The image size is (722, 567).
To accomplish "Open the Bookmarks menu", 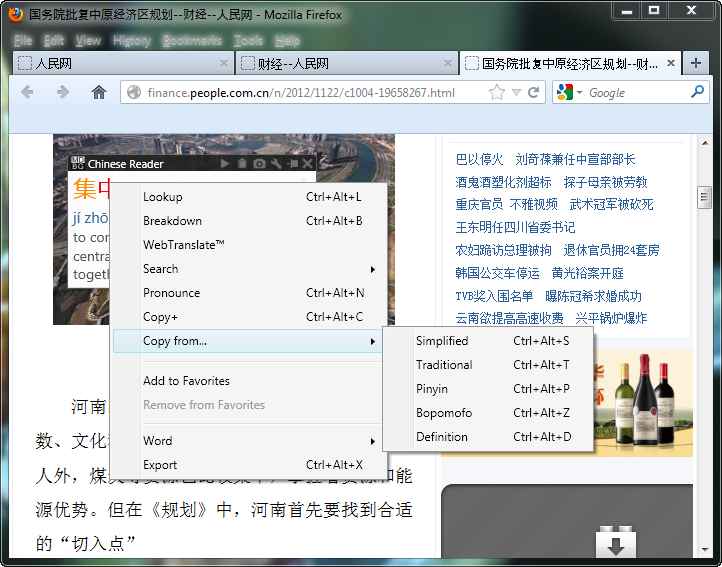I will [192, 41].
